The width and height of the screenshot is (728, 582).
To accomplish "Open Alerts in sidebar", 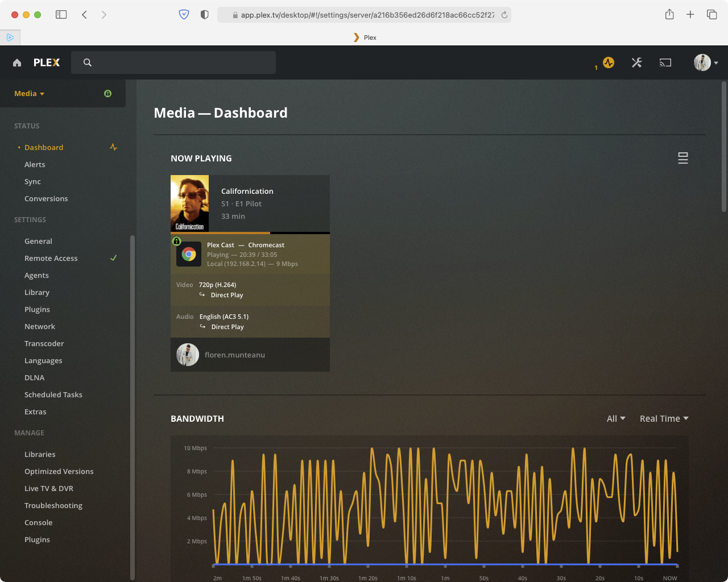I will 35,164.
